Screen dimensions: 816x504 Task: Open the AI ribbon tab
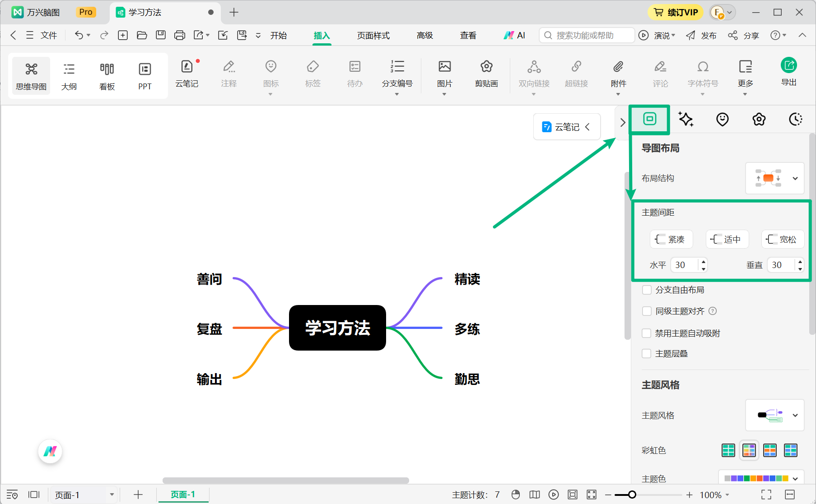(514, 35)
